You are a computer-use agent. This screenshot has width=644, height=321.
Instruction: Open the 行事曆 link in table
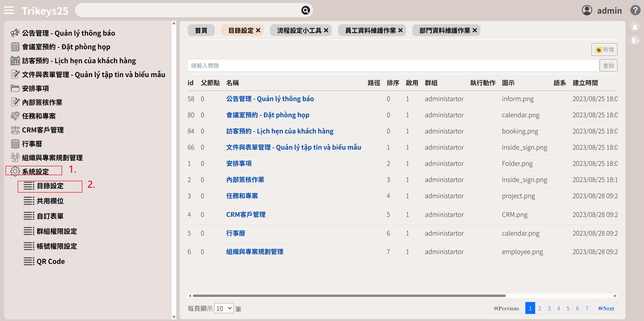tap(236, 233)
